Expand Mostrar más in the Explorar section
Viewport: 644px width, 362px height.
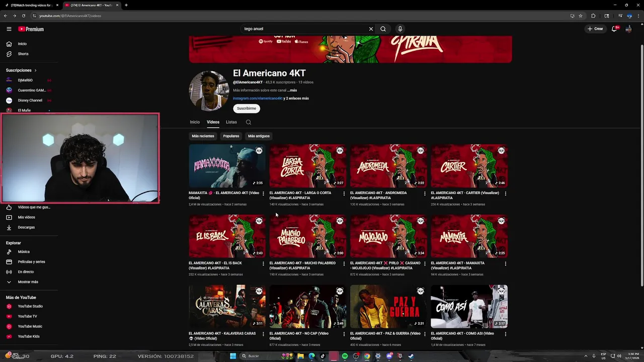29,282
